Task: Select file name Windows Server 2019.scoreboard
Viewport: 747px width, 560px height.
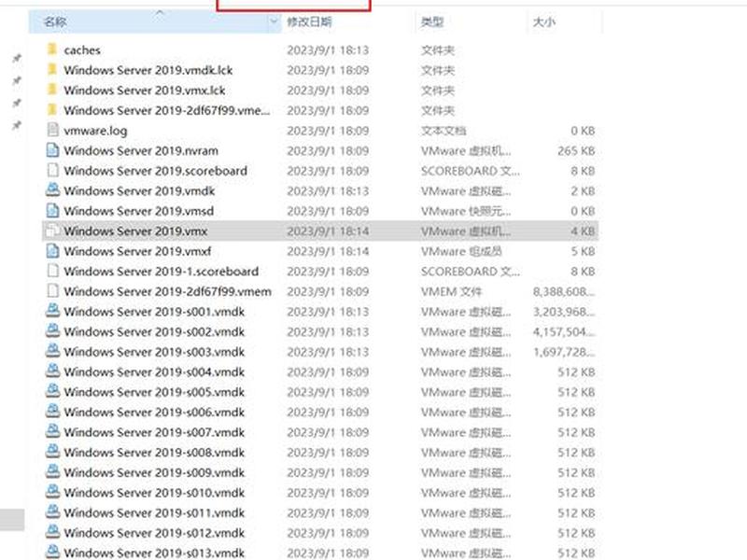Action: (156, 171)
